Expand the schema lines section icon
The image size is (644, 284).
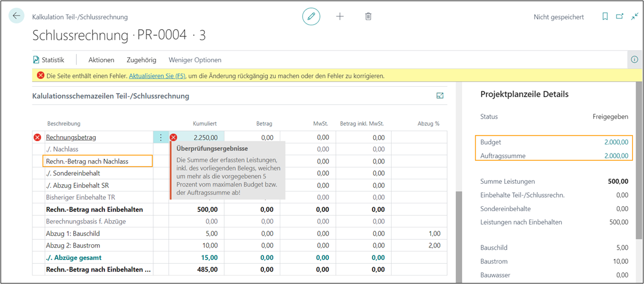click(440, 96)
